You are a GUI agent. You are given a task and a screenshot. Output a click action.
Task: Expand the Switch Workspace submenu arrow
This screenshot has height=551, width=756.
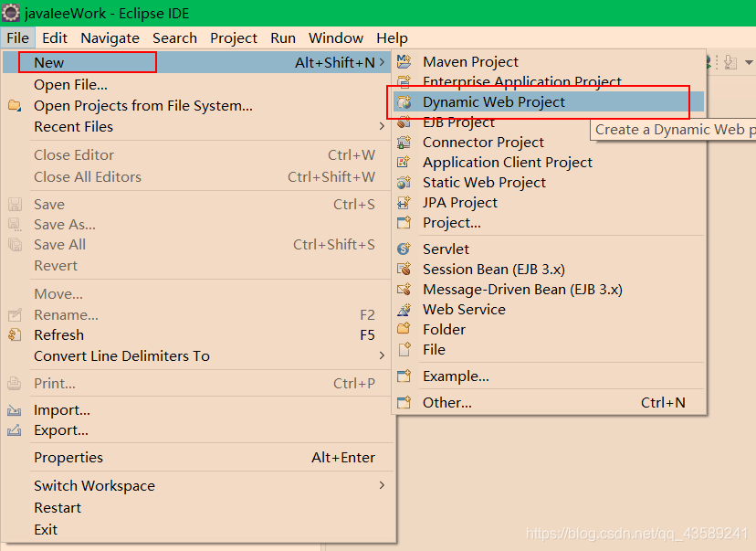(x=382, y=485)
